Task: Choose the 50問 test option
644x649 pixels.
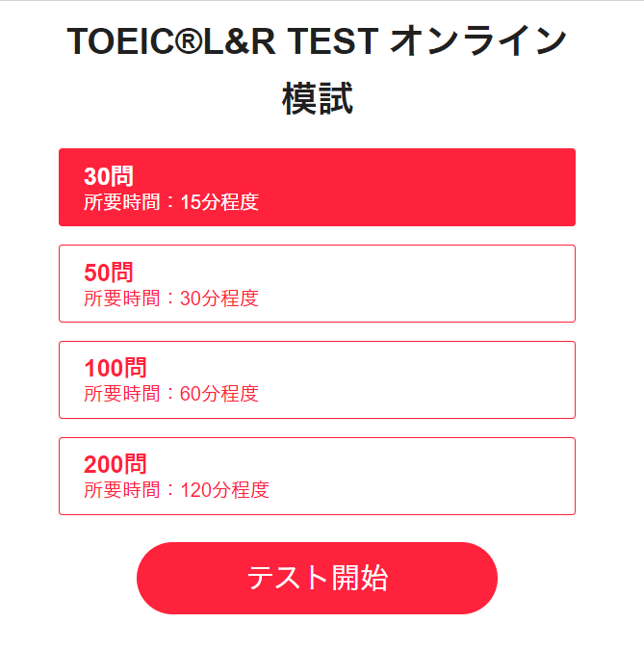Action: 317,283
